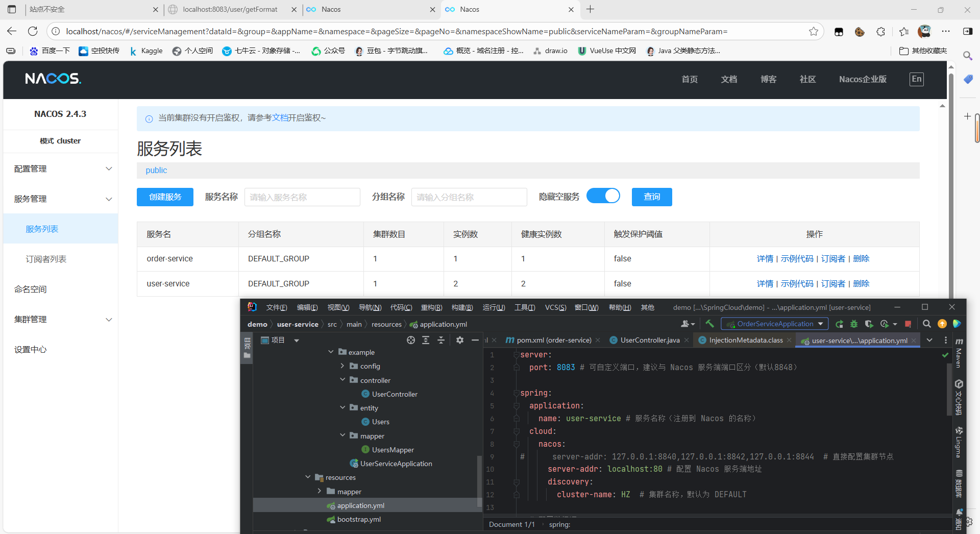Screen dimensions: 980x534
Task: Click 删除 for user-service row
Action: pyautogui.click(x=861, y=284)
